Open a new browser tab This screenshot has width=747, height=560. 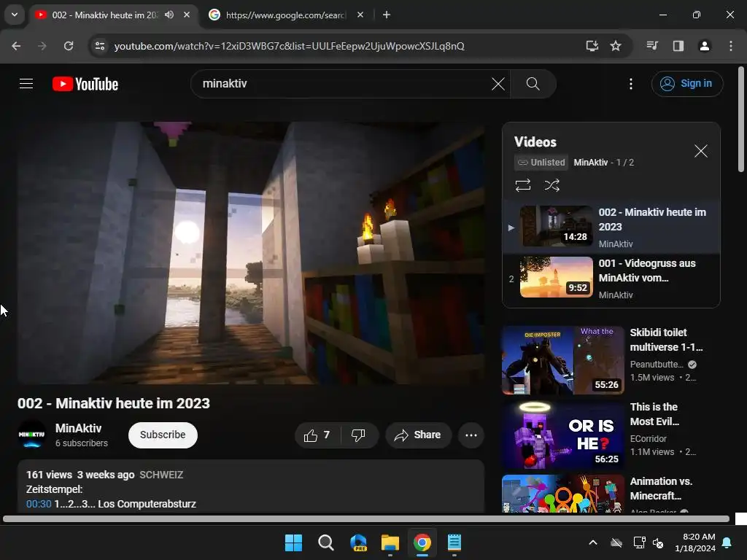click(387, 15)
